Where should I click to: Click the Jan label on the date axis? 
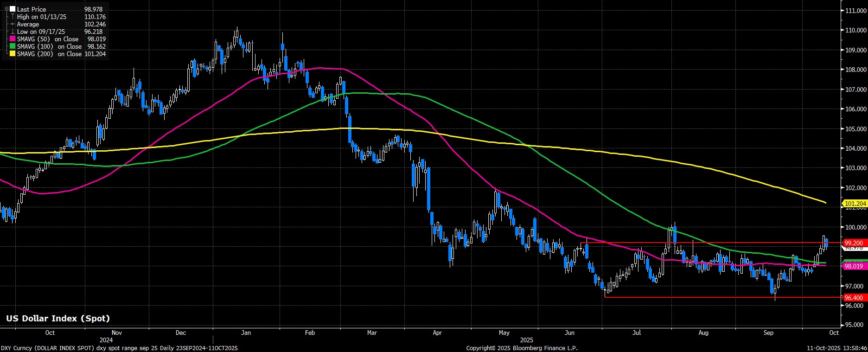[246, 333]
